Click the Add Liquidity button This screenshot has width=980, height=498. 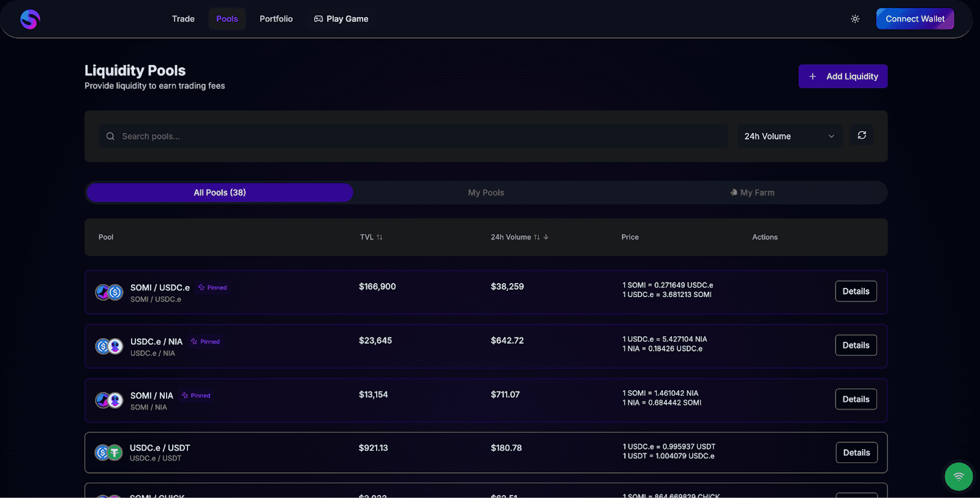tap(843, 77)
